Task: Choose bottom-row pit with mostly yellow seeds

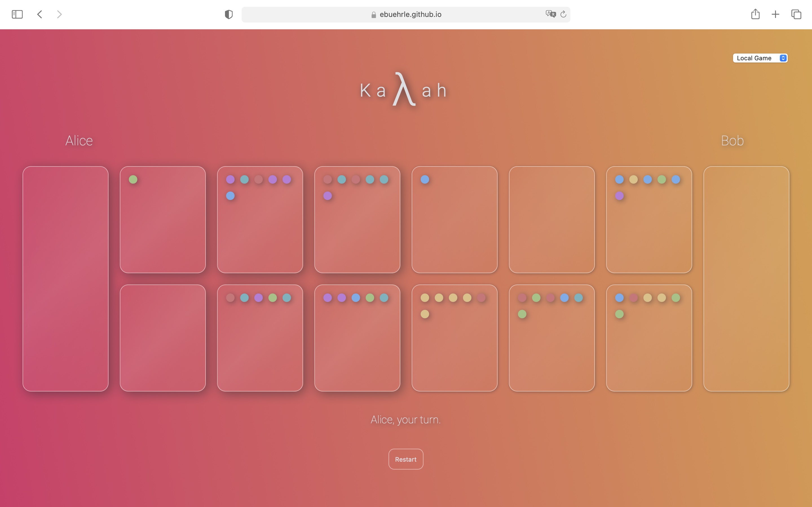Action: coord(454,338)
